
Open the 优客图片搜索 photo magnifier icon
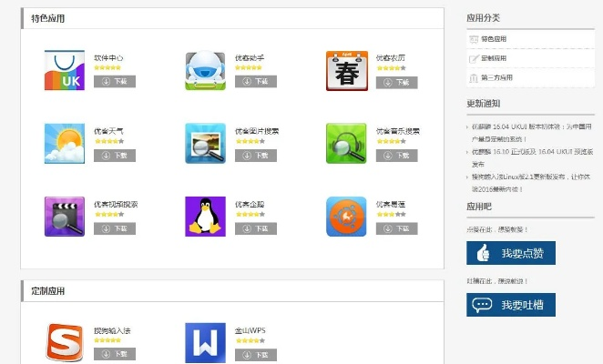(x=205, y=144)
